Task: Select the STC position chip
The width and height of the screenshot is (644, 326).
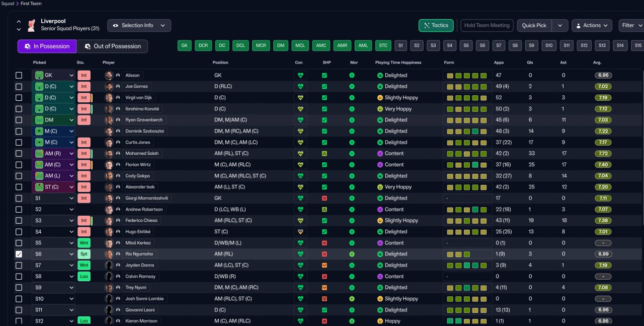Action: pos(383,46)
